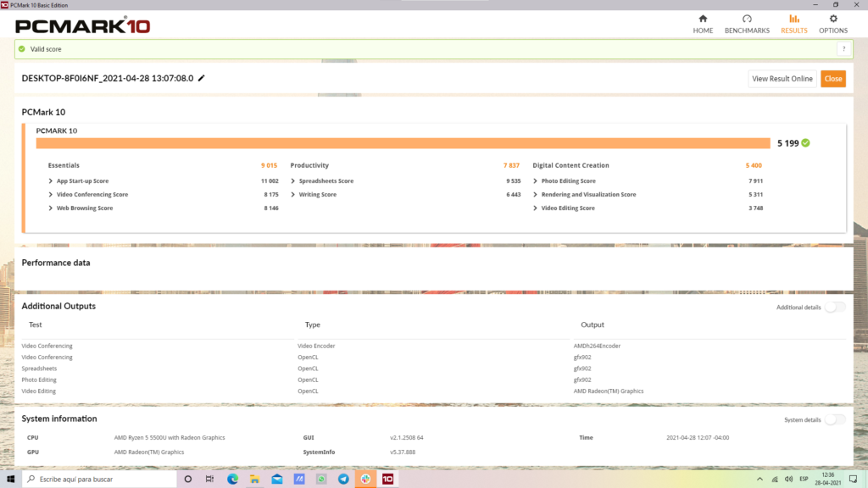Image resolution: width=868 pixels, height=488 pixels.
Task: Switch to the RESULTS tab
Action: (x=793, y=23)
